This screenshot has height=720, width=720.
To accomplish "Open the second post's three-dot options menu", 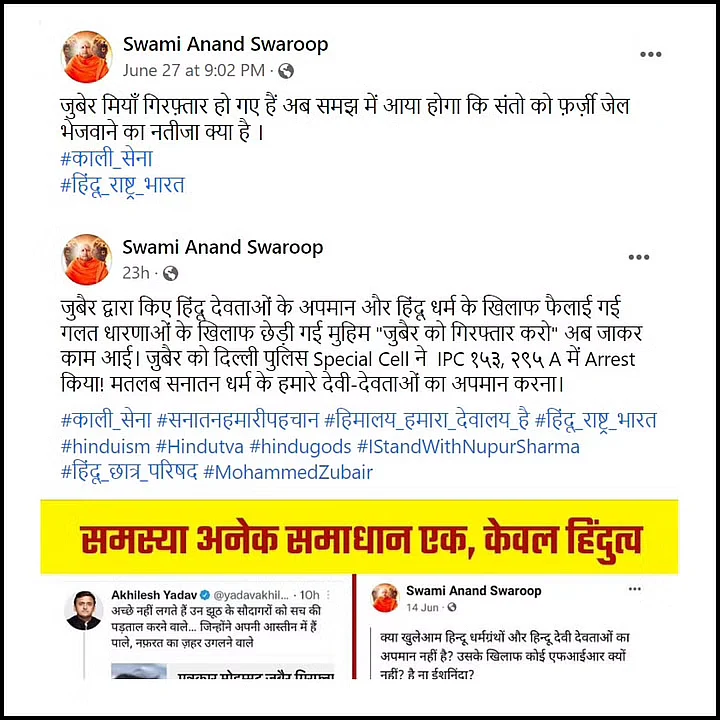I will [x=639, y=257].
